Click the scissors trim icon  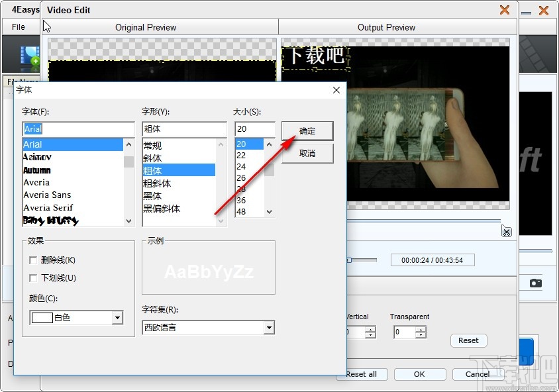point(506,232)
